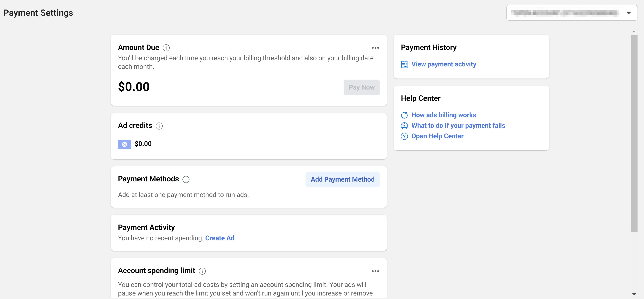Viewport: 644px width, 299px height.
Task: Open the How ads billing works link
Action: pos(443,115)
